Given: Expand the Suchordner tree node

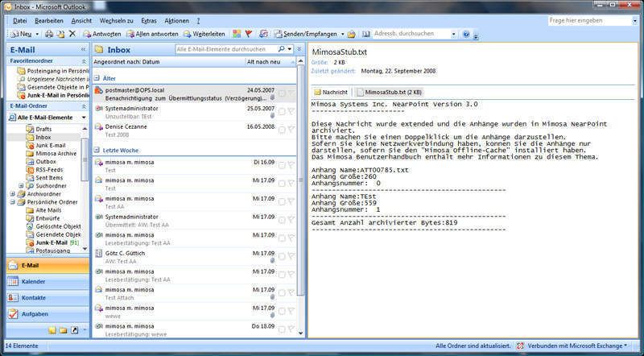Looking at the screenshot, I should pos(21,186).
